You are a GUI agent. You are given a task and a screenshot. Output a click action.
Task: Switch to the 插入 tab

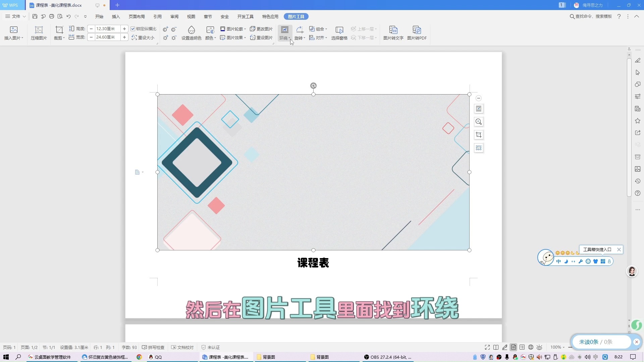click(x=116, y=16)
